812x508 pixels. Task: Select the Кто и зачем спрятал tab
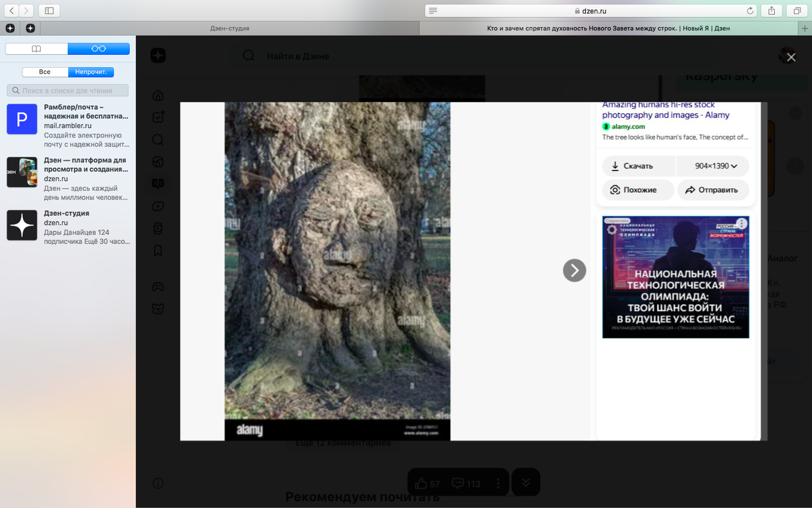(608, 28)
